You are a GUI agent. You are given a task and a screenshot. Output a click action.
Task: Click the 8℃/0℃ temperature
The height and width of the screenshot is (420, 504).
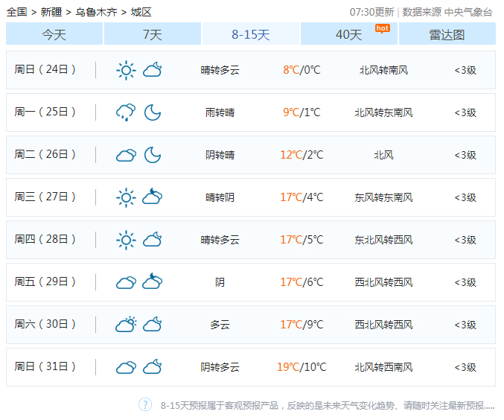(302, 70)
